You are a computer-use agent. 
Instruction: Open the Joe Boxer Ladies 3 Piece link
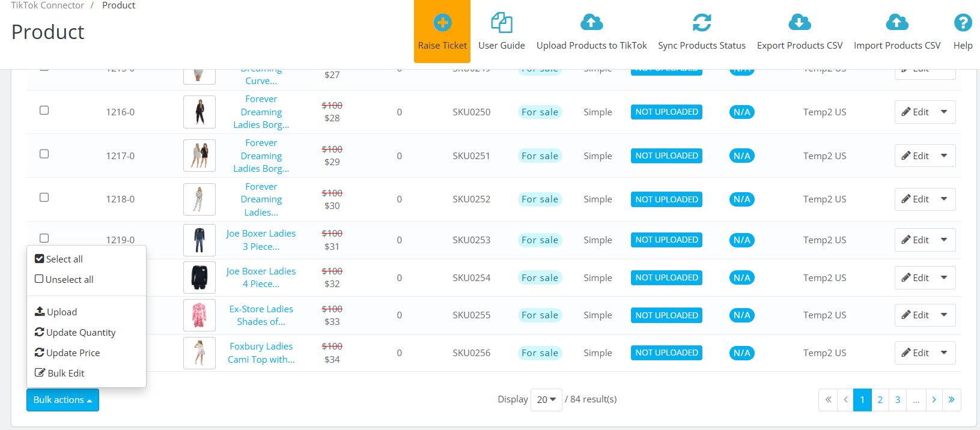pos(261,240)
